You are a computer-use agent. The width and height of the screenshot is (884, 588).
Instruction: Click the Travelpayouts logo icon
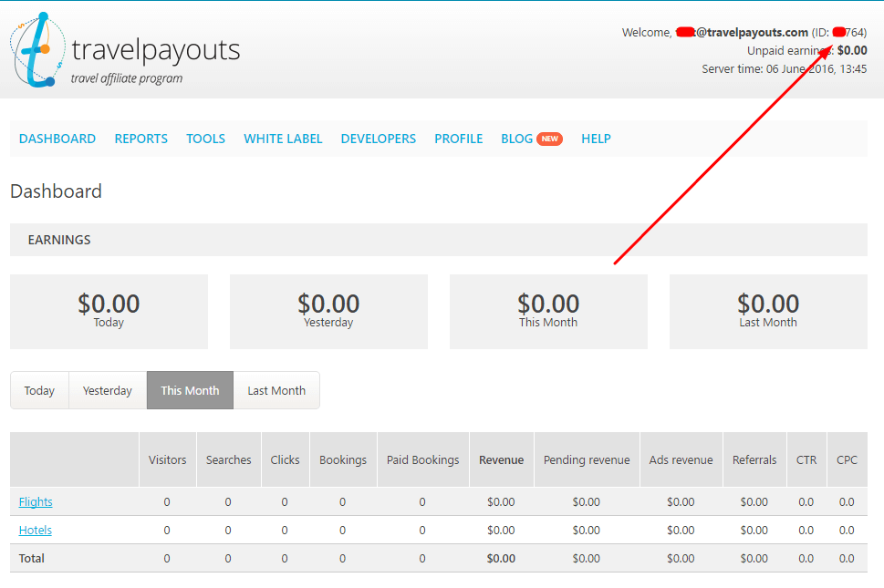click(37, 49)
